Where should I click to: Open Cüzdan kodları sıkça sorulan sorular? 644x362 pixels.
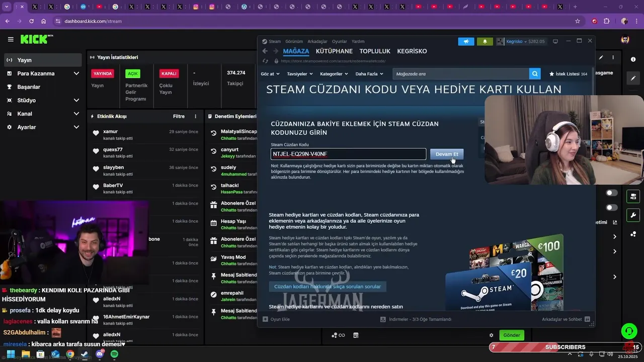[x=328, y=287]
